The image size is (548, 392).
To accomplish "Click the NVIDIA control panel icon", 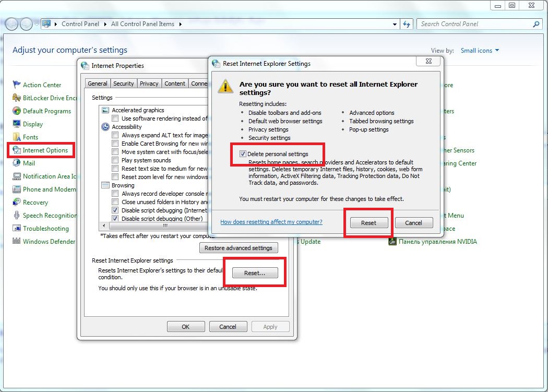I will (392, 241).
